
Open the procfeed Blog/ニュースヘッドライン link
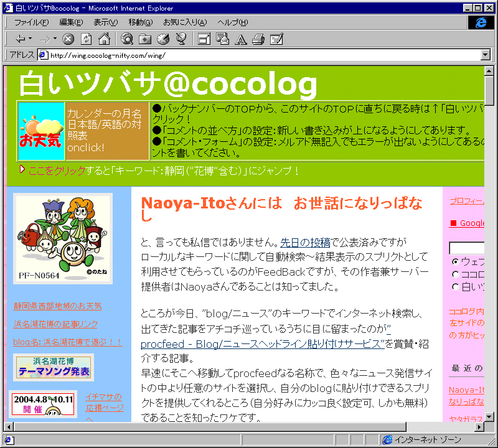click(262, 344)
